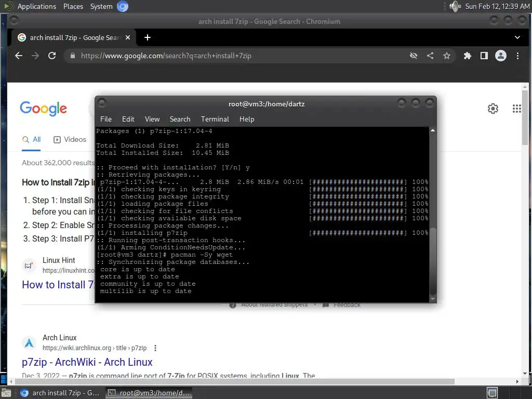Viewport: 532px width, 399px height.
Task: Open the terminal Search menu
Action: click(180, 119)
